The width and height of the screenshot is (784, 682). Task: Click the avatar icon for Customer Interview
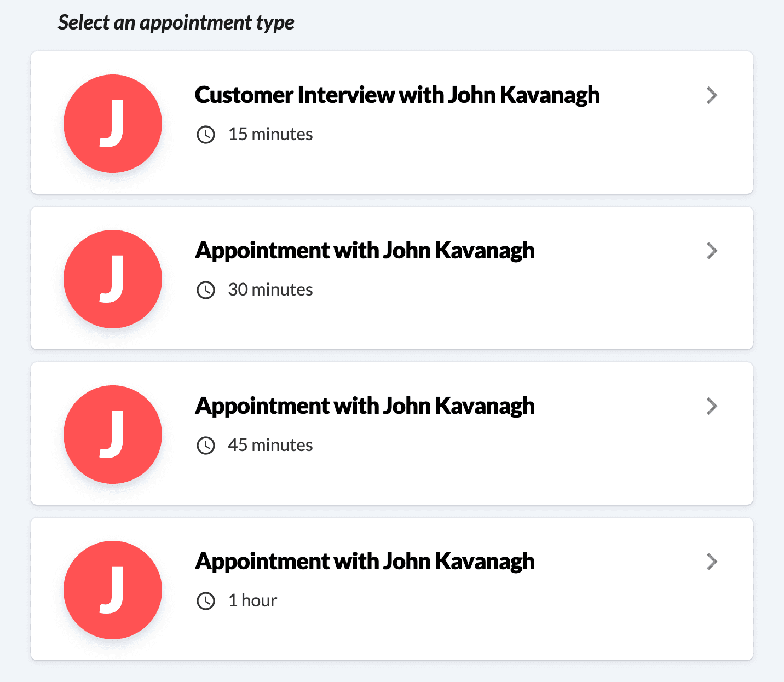click(113, 124)
